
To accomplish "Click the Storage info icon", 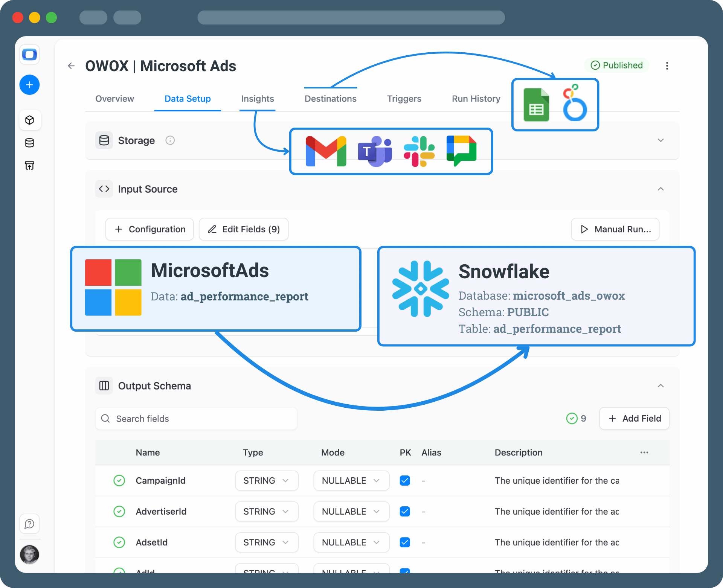I will point(170,140).
